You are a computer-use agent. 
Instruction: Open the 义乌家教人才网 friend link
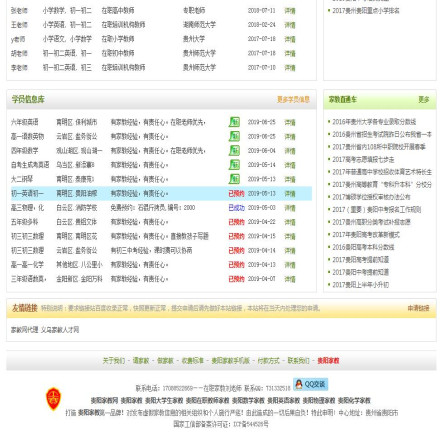click(x=60, y=330)
